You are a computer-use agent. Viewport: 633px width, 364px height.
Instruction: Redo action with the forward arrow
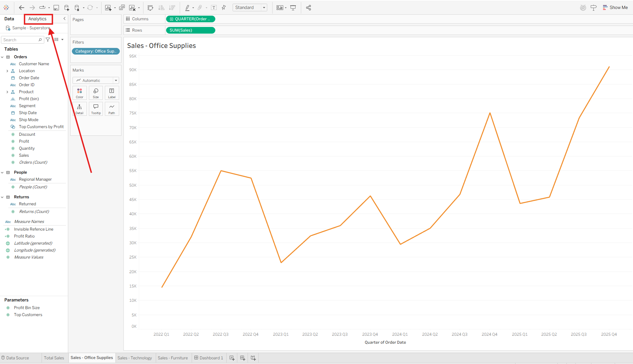32,8
